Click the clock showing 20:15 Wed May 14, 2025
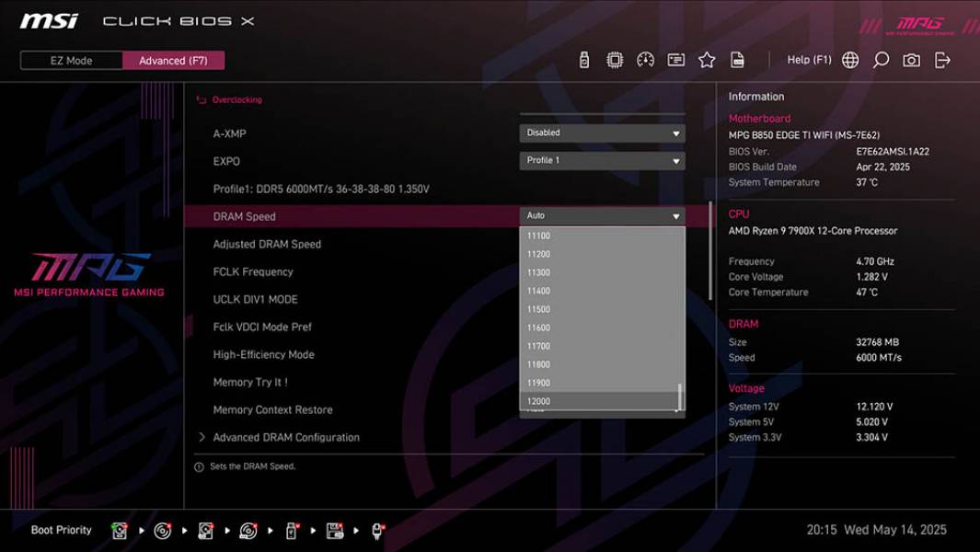The image size is (980, 552). click(876, 530)
